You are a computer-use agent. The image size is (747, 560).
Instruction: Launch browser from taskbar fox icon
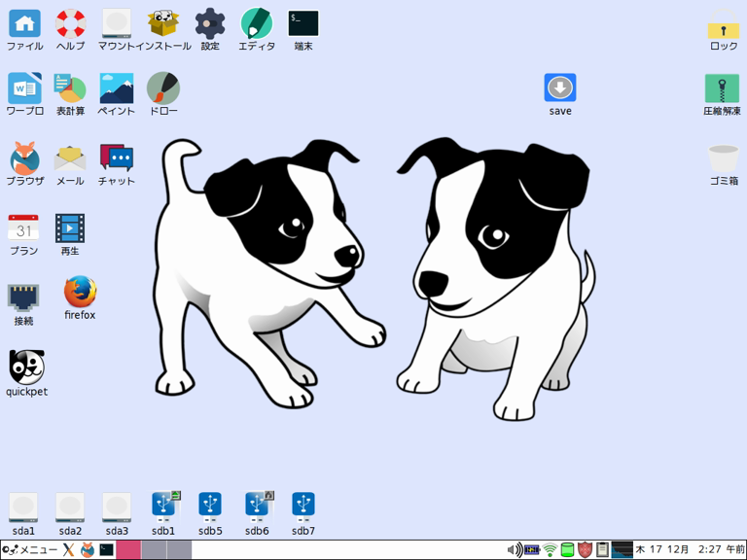click(88, 550)
